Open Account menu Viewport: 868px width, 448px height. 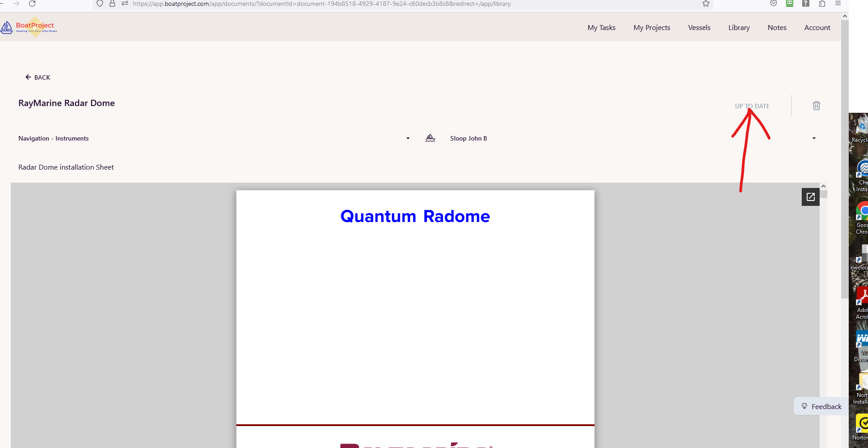817,27
